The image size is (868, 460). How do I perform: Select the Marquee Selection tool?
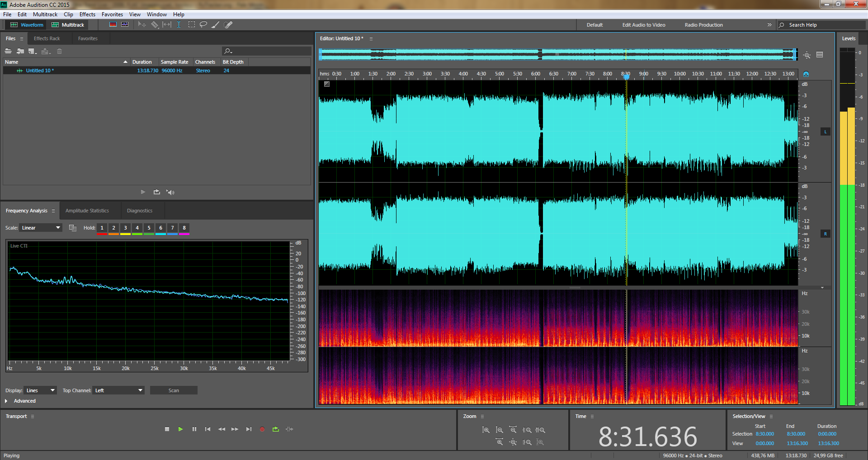pos(192,25)
